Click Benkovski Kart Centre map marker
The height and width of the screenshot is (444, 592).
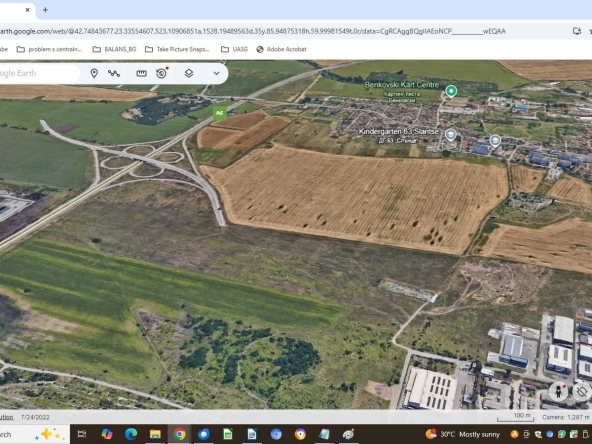click(x=451, y=91)
